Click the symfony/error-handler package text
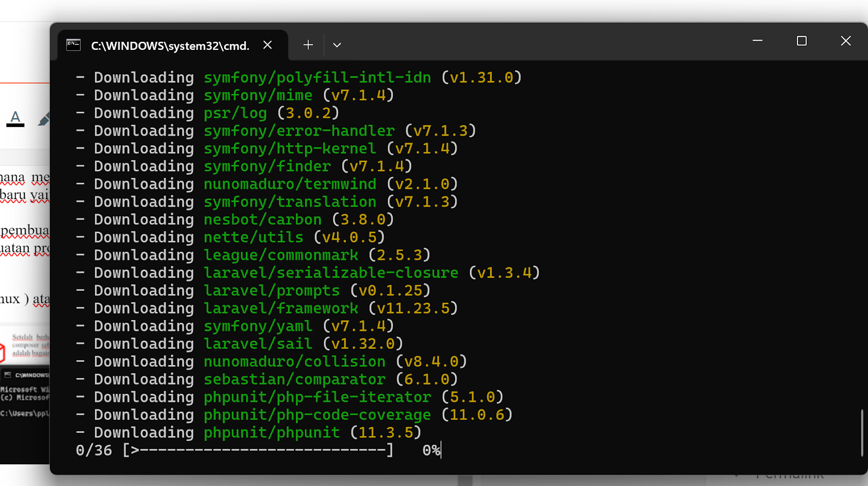 [x=299, y=131]
